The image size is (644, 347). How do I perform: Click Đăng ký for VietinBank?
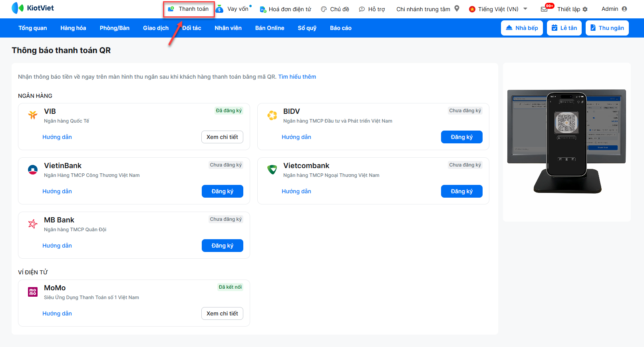coord(223,191)
